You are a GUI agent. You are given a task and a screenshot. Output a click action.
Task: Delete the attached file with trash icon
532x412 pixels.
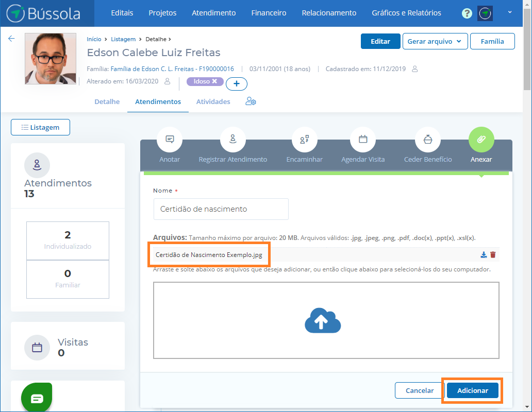pyautogui.click(x=493, y=255)
